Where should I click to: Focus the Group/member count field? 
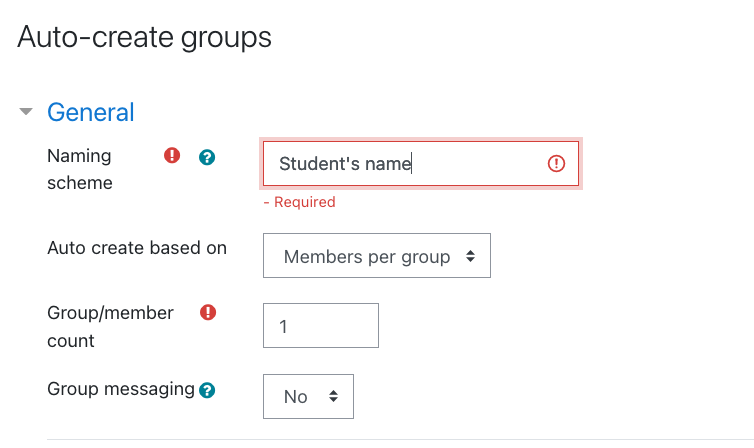321,325
